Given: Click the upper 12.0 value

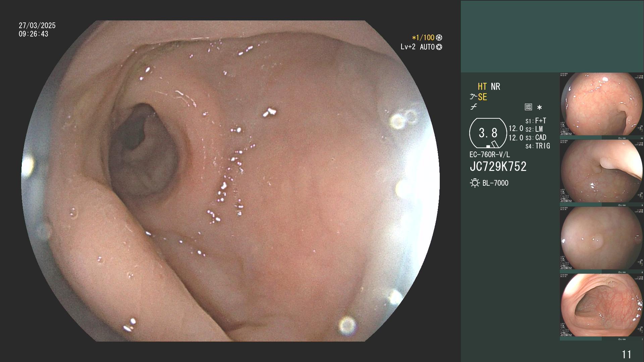Looking at the screenshot, I should coord(516,128).
